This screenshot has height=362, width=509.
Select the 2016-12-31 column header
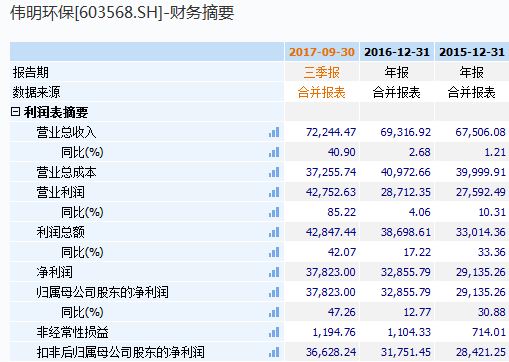pos(397,52)
